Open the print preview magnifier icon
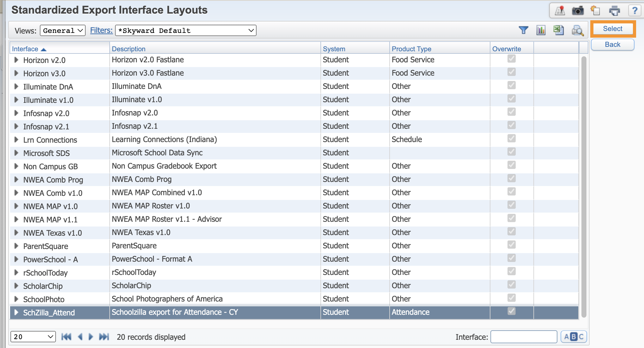Viewport: 644px width, 348px height. [x=578, y=30]
